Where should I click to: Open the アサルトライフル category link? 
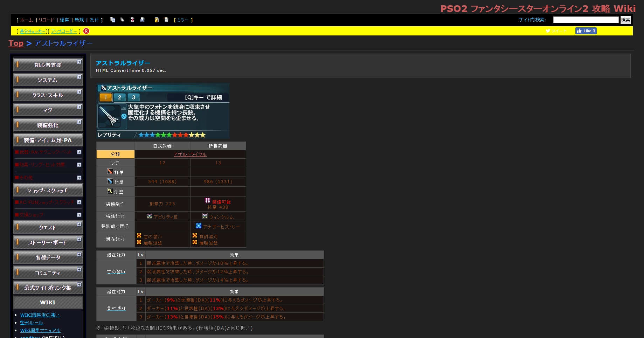[x=190, y=154]
